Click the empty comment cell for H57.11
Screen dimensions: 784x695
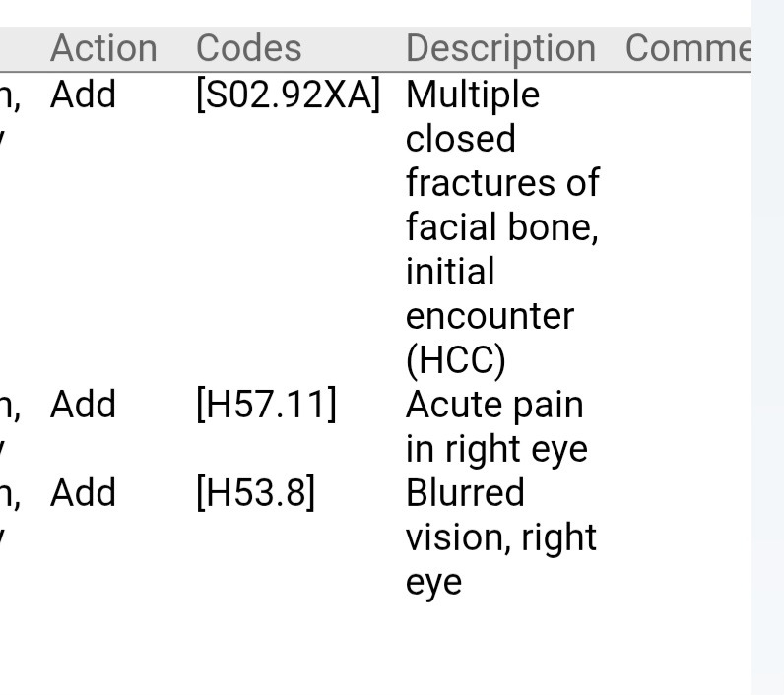pyautogui.click(x=686, y=426)
